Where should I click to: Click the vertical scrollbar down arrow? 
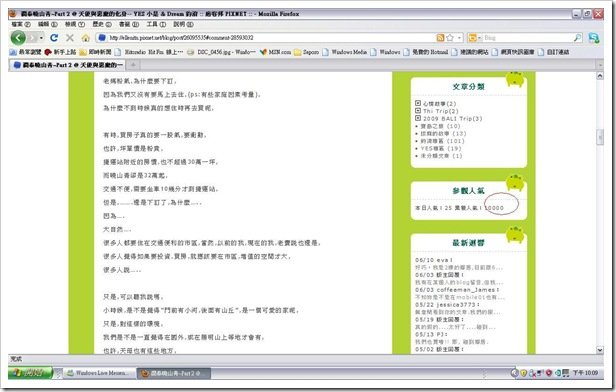tap(600, 350)
